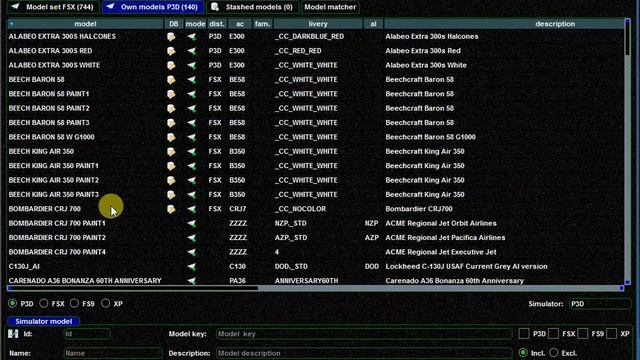Screen dimensions: 640x360
Task: Sort by the fam. column header
Action: coord(262,24)
